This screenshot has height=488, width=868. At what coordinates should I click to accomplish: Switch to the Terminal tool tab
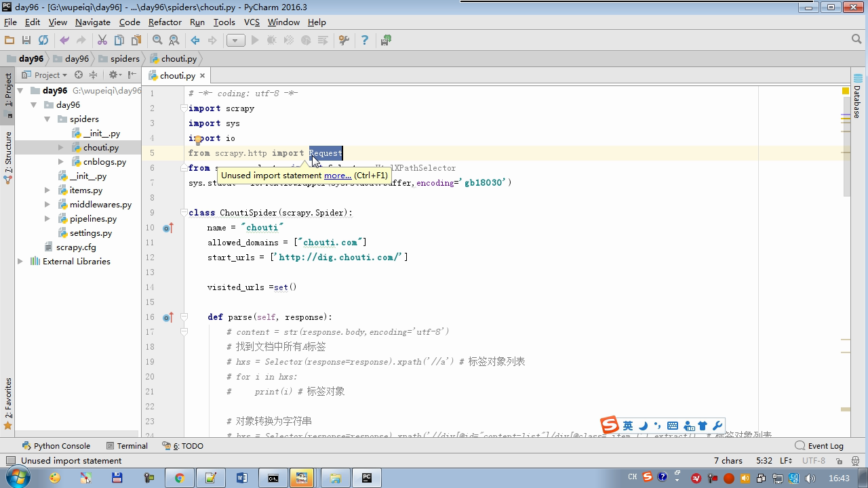click(127, 446)
